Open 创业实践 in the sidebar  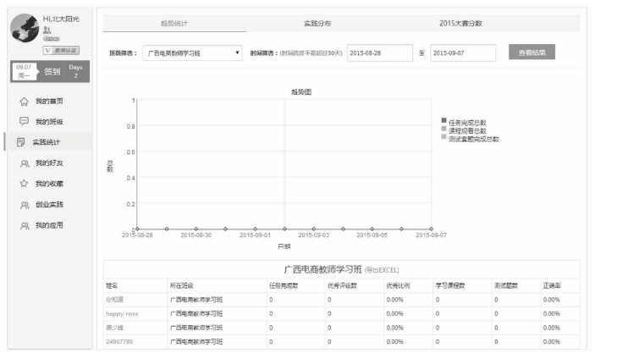pos(50,205)
